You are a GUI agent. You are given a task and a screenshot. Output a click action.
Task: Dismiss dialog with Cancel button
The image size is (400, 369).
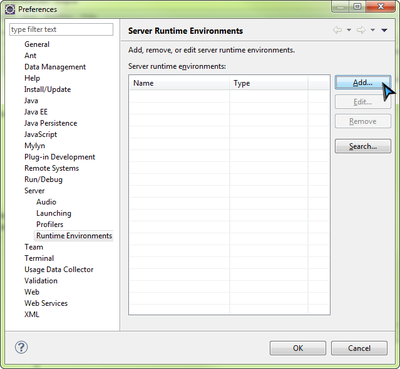(359, 348)
